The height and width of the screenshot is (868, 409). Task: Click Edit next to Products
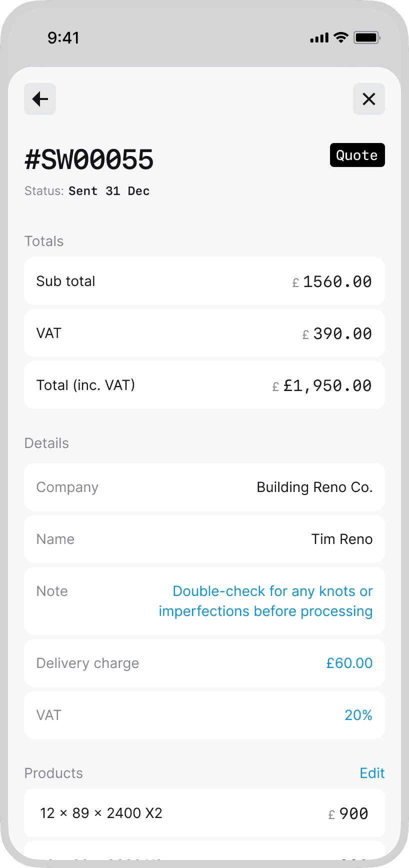click(372, 773)
